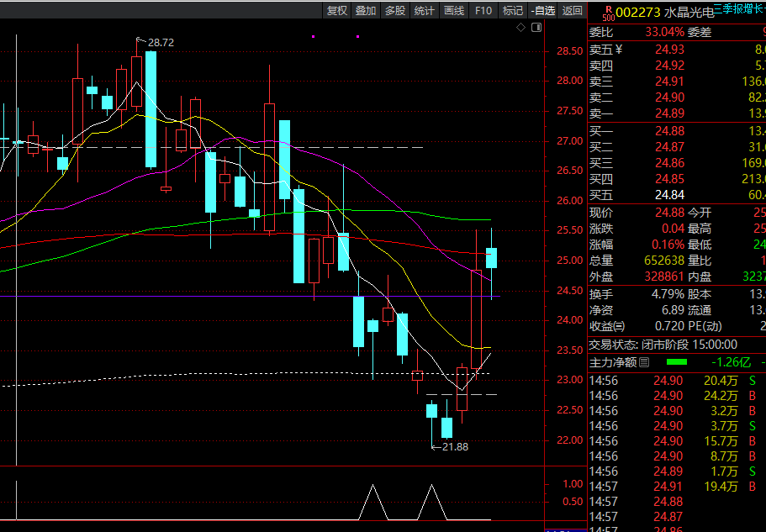This screenshot has height=532, width=766.
Task: Click the 卖一 price 24.89
Action: (x=670, y=113)
